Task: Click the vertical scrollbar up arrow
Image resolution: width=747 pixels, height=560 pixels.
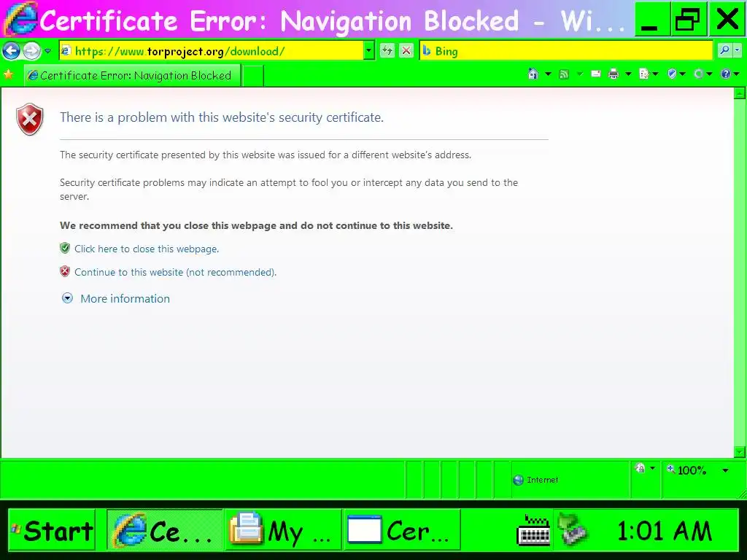Action: coord(740,93)
